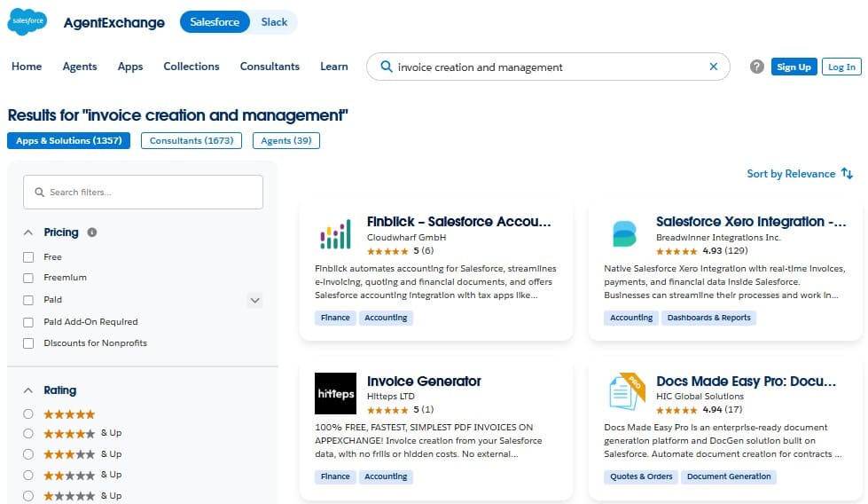This screenshot has width=868, height=504.
Task: Click the search magnifier icon in search bar
Action: 387,67
